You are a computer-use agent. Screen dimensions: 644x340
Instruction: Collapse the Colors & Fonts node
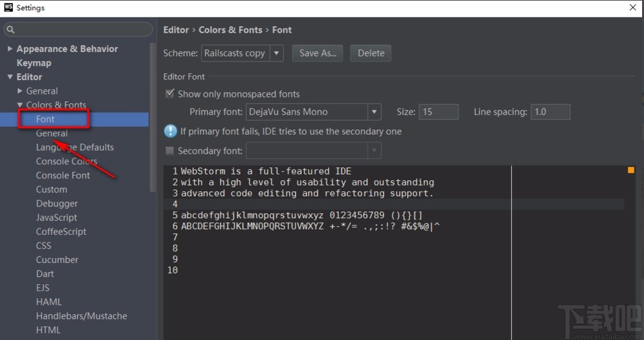pos(19,105)
